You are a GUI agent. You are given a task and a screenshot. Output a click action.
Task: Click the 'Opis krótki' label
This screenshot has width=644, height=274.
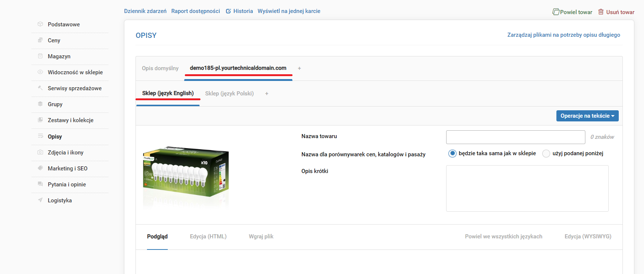pos(315,171)
